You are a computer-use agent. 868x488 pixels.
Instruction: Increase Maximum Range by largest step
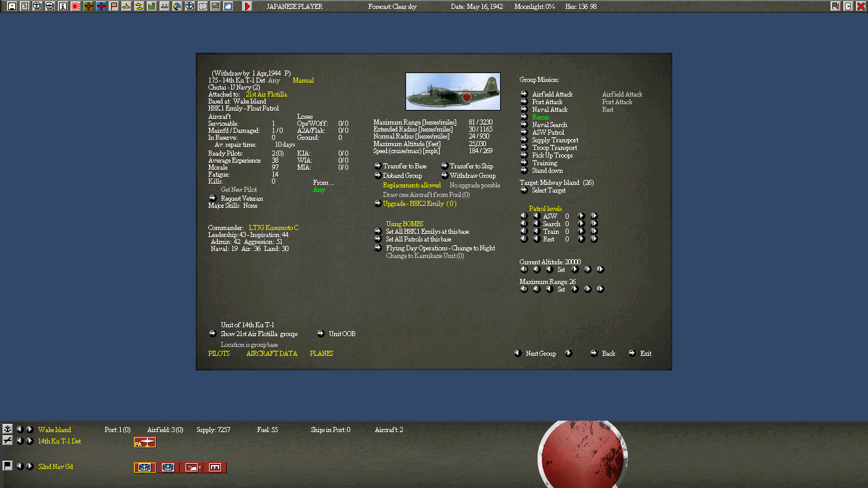point(600,289)
